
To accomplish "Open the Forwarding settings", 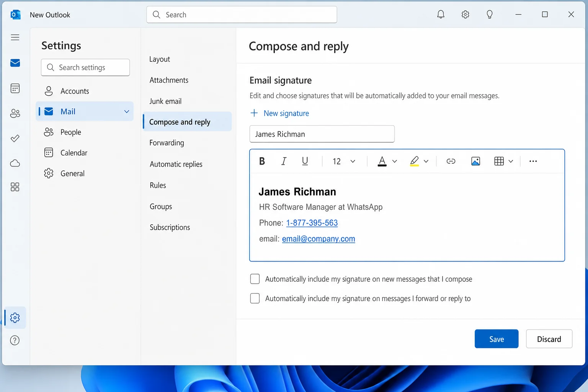I will 167,143.
